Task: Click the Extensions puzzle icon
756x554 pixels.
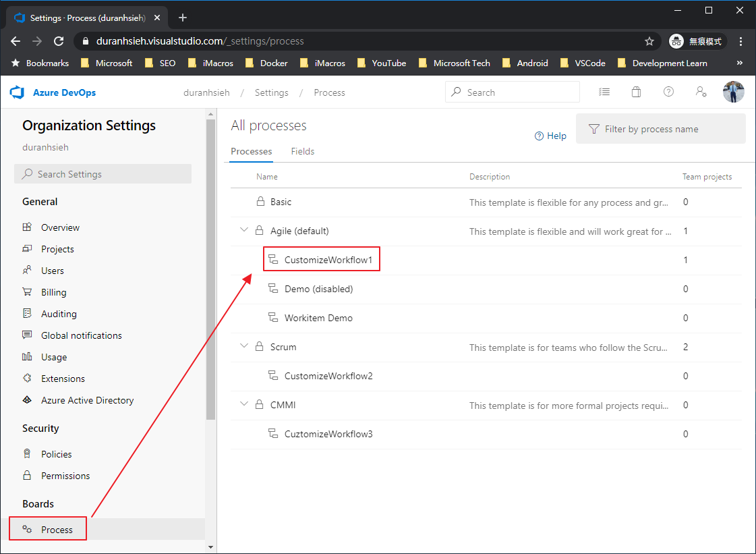Action: click(x=27, y=379)
